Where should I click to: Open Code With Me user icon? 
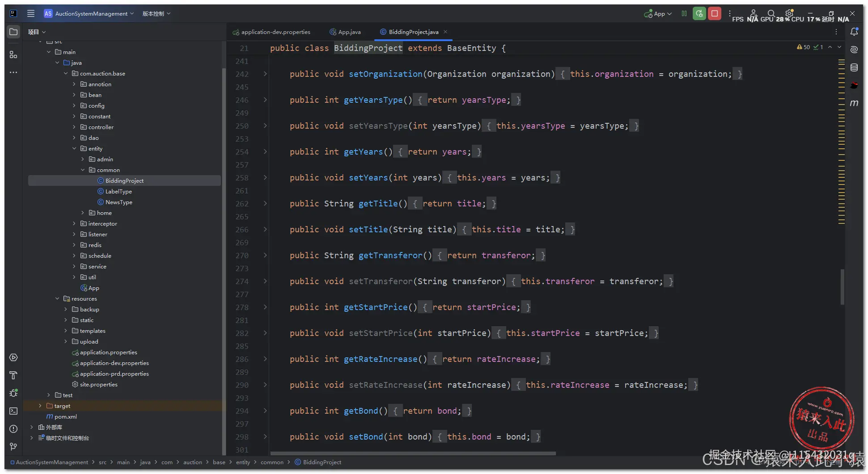[754, 13]
